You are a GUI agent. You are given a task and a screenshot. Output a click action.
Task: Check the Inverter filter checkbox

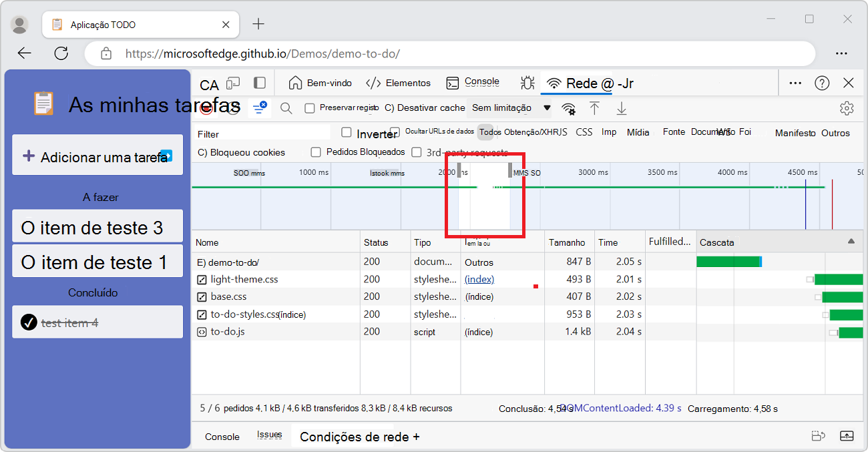pyautogui.click(x=346, y=132)
